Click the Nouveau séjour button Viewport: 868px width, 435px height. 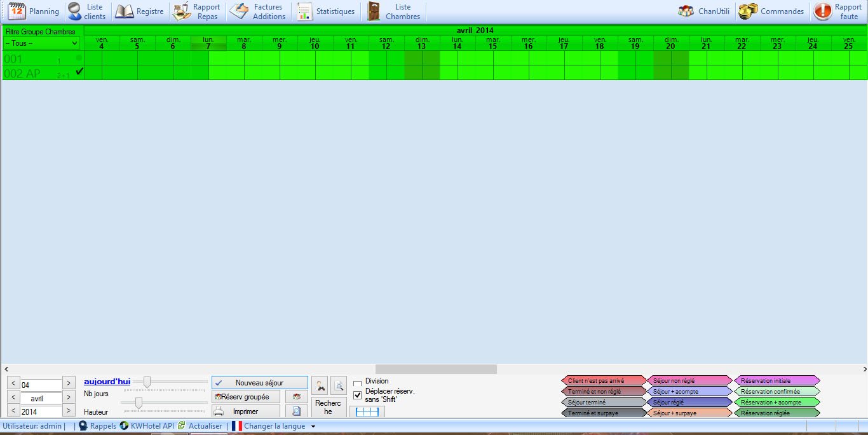coord(259,383)
